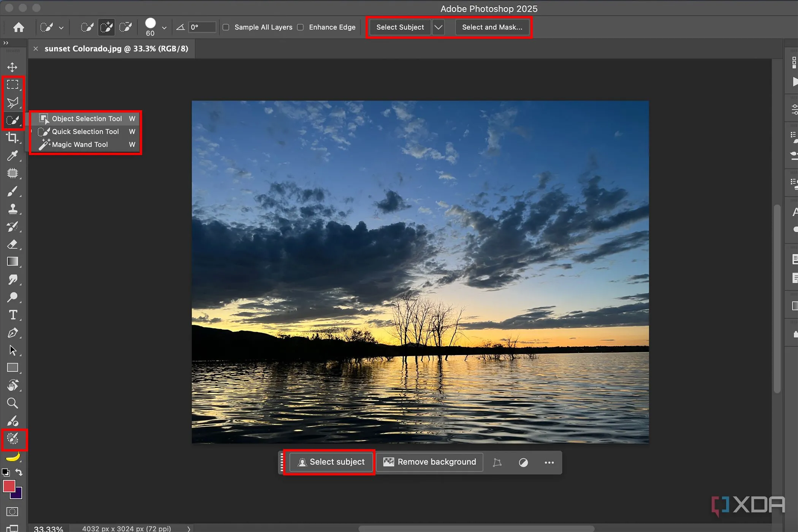Image resolution: width=798 pixels, height=532 pixels.
Task: Click the brush angle icon
Action: point(180,27)
